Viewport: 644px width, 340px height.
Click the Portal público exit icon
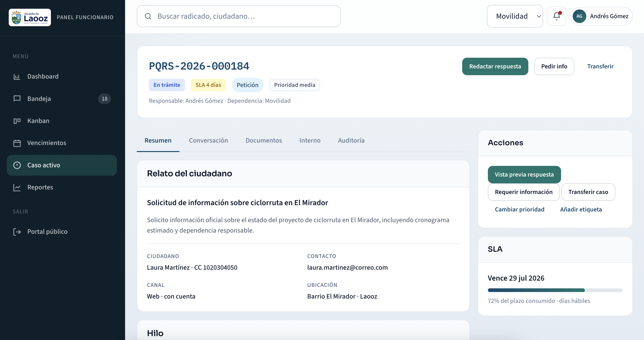pyautogui.click(x=17, y=232)
